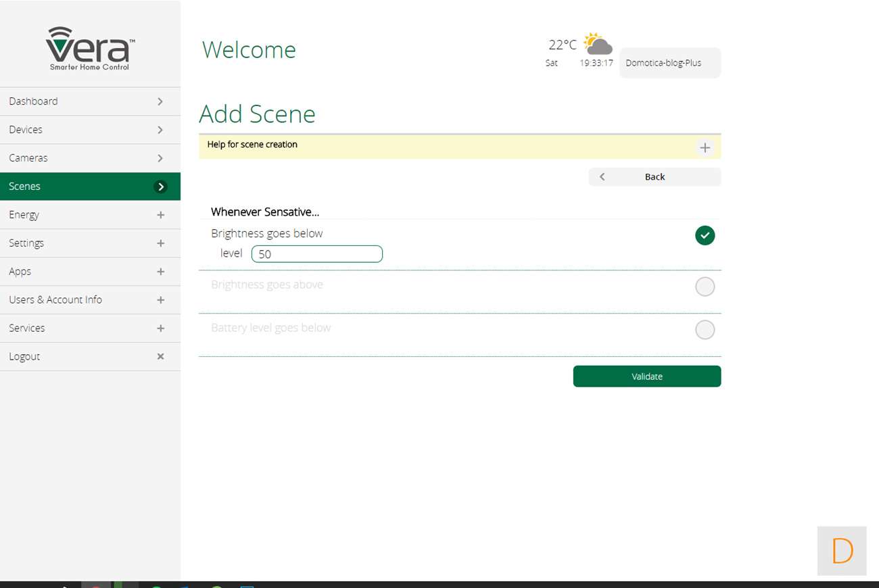Click the Logout X icon

160,356
